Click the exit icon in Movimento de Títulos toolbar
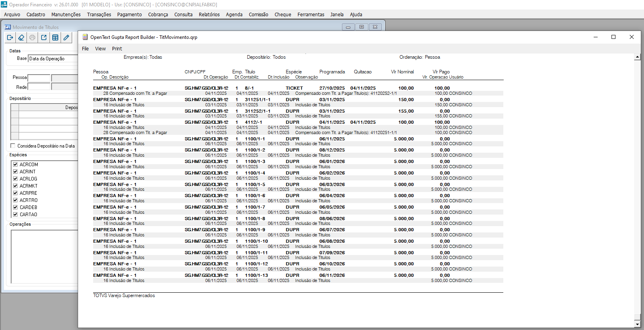The width and height of the screenshot is (644, 330). click(x=10, y=38)
